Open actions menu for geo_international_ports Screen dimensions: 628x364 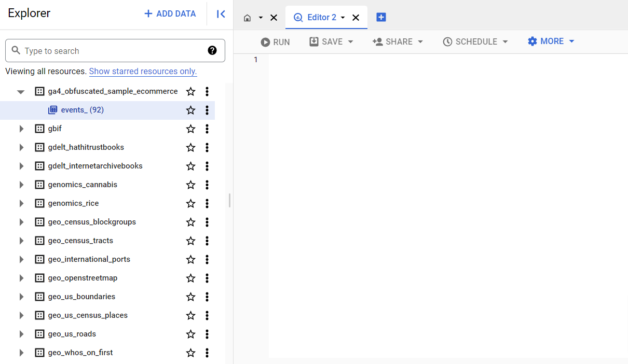pos(207,259)
